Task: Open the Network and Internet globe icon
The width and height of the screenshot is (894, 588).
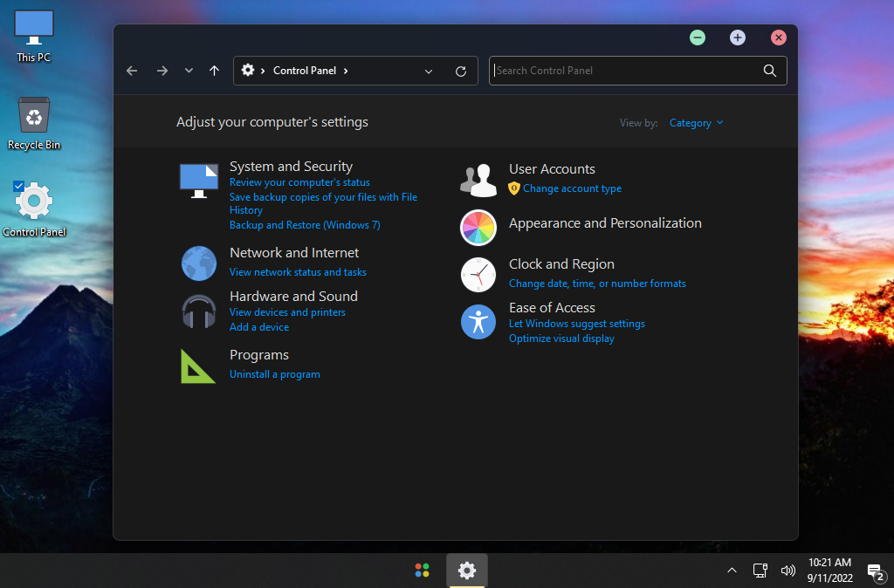Action: [x=198, y=263]
